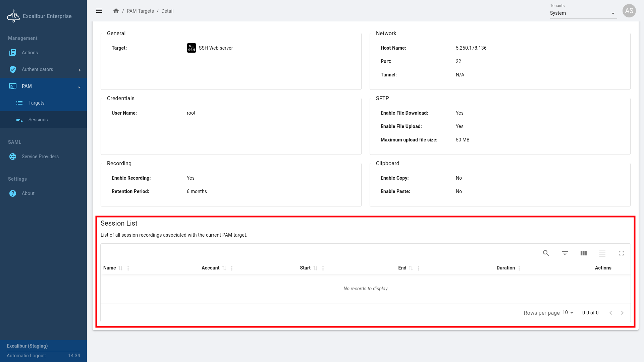Click the hamburger menu icon
This screenshot has height=362, width=644.
click(99, 11)
